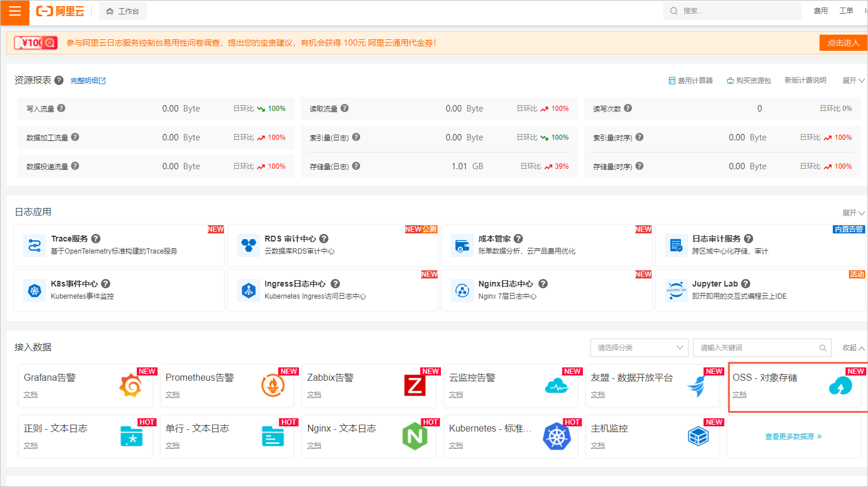Open the orange hamburger menu

coord(14,12)
